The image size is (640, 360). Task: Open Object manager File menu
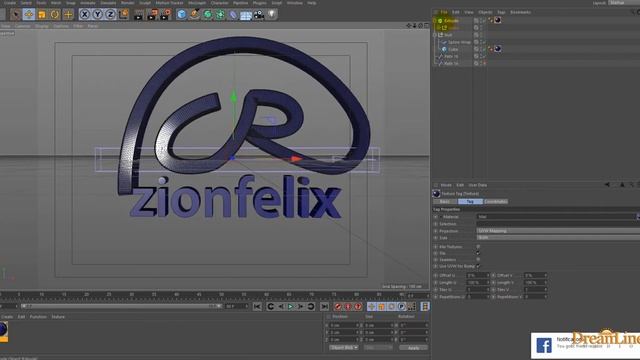[444, 12]
